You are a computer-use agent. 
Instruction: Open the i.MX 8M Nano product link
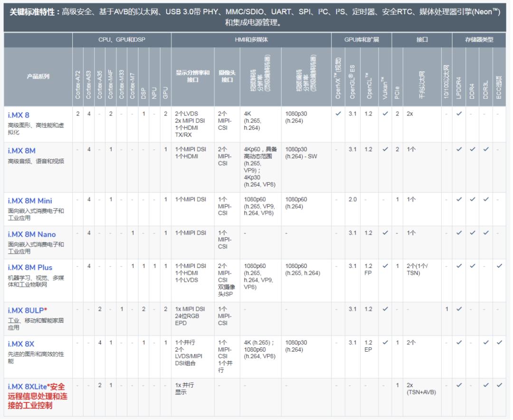(32, 234)
